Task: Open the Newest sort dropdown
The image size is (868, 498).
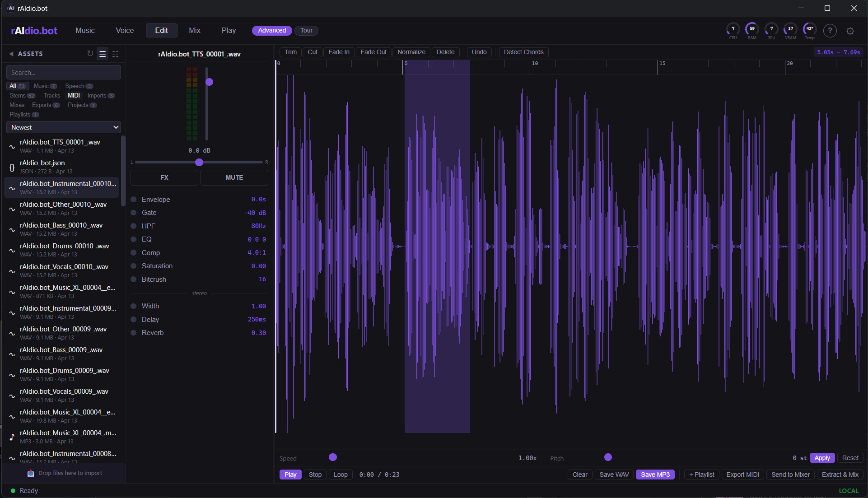Action: tap(64, 127)
